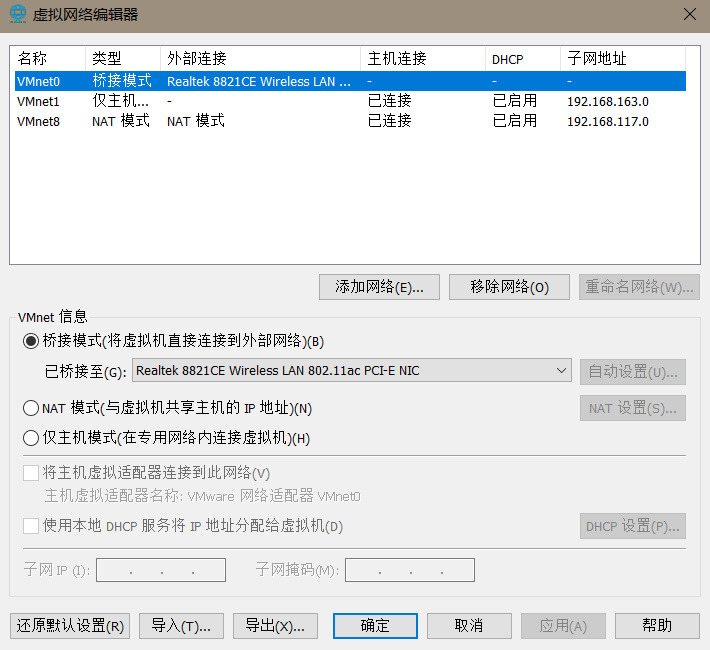The image size is (710, 650).
Task: Click the 导出(X)... button
Action: (x=275, y=626)
